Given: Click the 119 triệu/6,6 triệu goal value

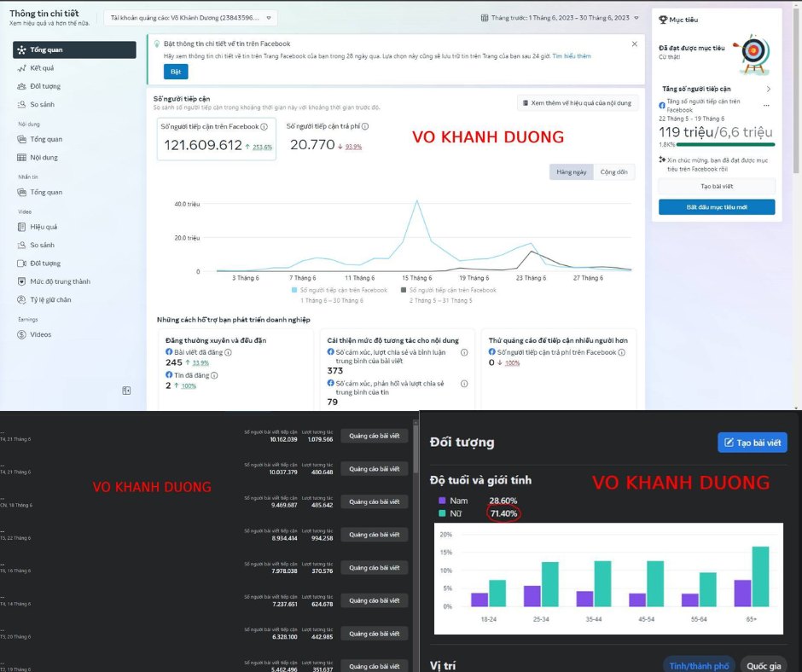Looking at the screenshot, I should pyautogui.click(x=715, y=132).
